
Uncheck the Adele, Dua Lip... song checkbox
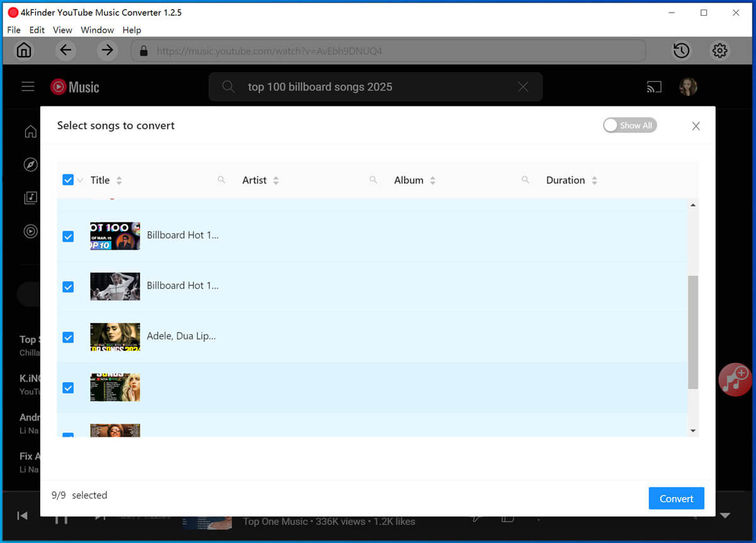point(68,337)
